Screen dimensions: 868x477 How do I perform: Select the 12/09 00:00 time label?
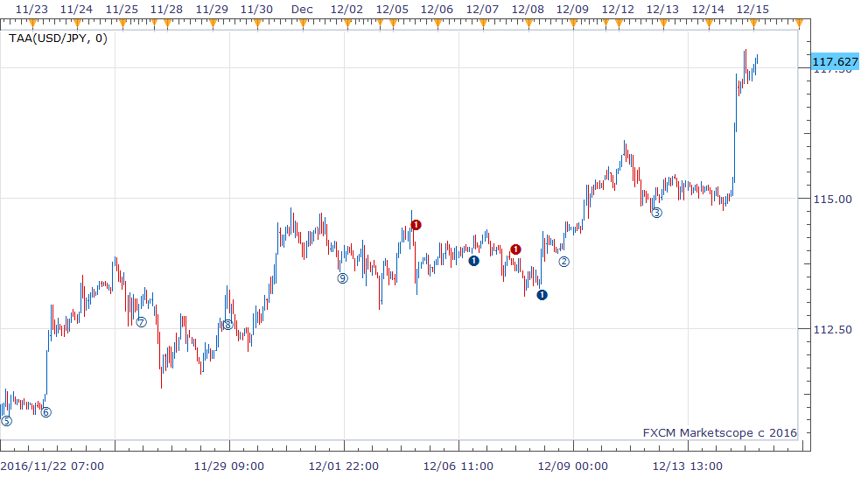572,466
